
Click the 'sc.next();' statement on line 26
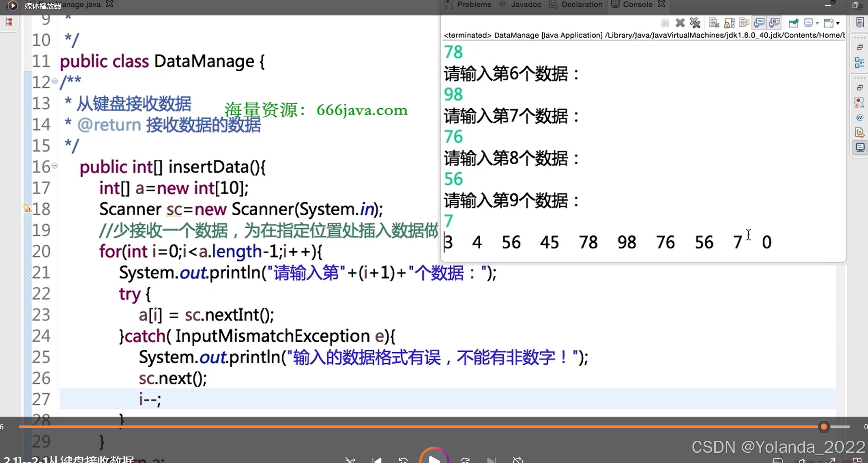[x=173, y=378]
